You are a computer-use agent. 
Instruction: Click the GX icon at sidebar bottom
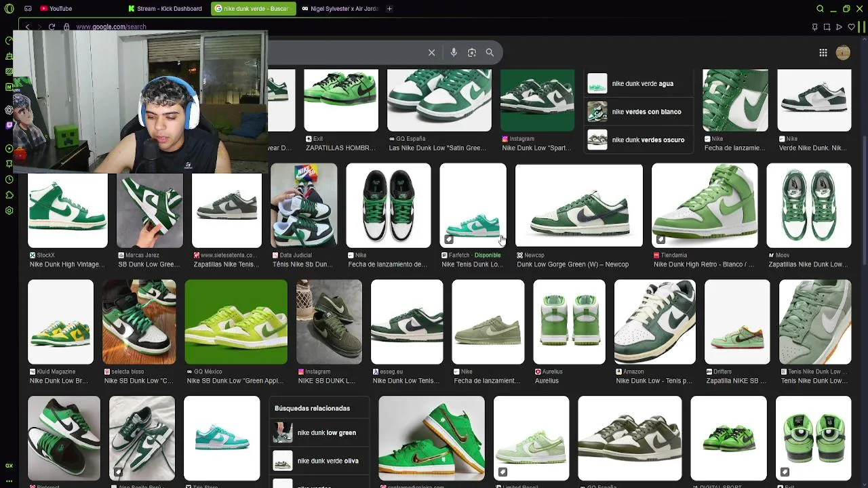9,466
